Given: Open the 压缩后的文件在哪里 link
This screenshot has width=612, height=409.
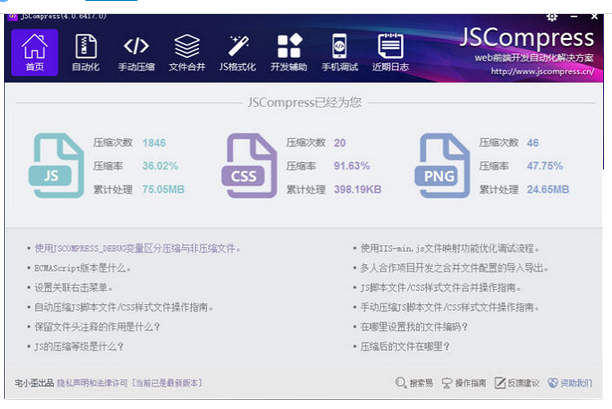Looking at the screenshot, I should (405, 346).
